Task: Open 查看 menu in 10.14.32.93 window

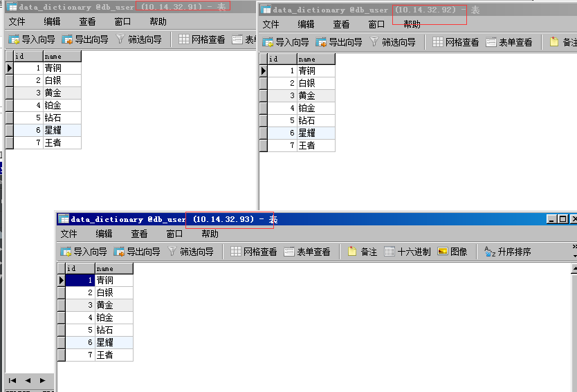Action: pyautogui.click(x=140, y=234)
